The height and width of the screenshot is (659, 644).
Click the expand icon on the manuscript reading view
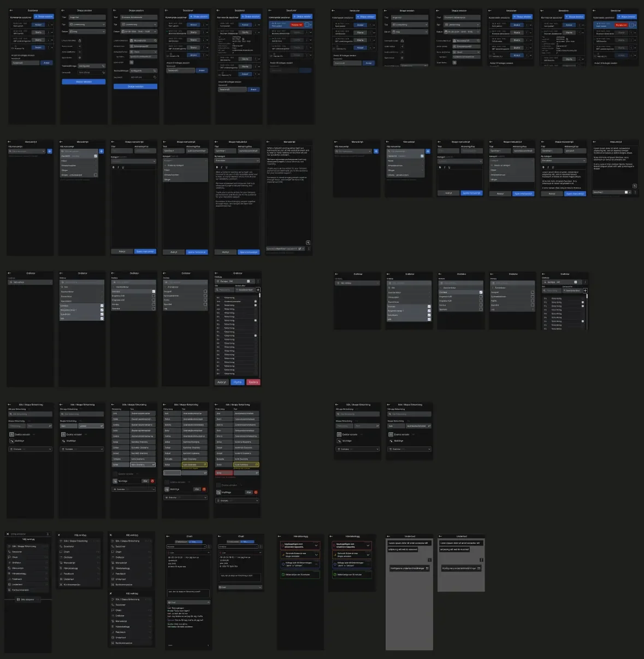(x=308, y=243)
